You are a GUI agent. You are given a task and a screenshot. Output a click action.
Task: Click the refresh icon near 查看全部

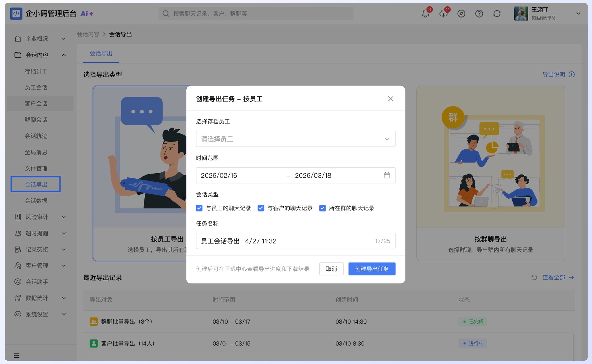point(534,277)
